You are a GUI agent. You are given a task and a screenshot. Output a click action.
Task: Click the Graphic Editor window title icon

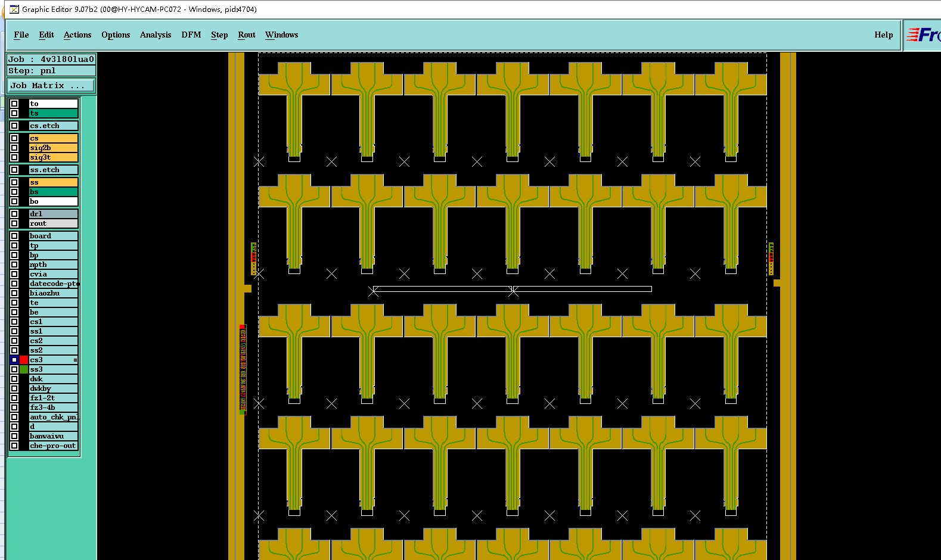14,10
